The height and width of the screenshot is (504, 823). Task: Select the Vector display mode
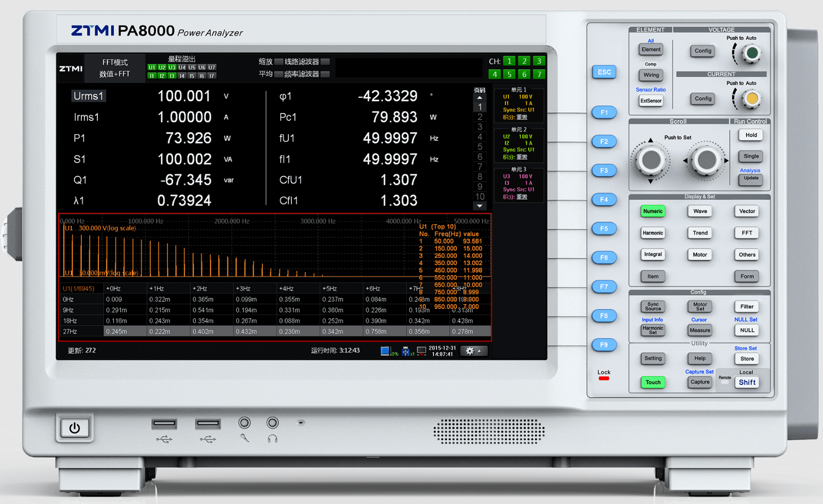pyautogui.click(x=747, y=211)
